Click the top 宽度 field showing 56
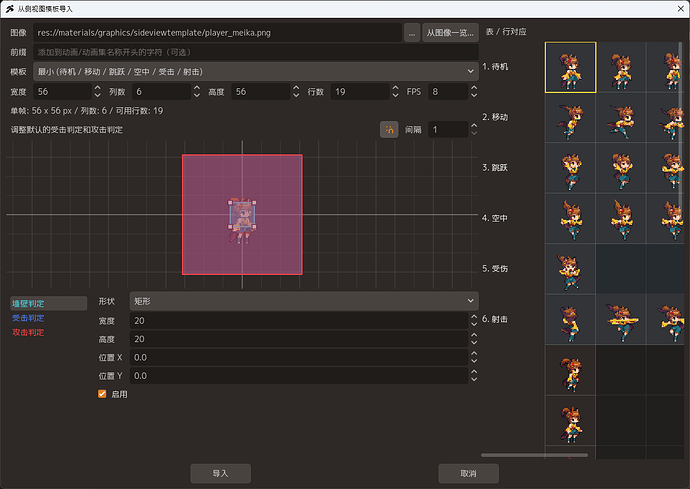The image size is (690, 489). pos(62,92)
